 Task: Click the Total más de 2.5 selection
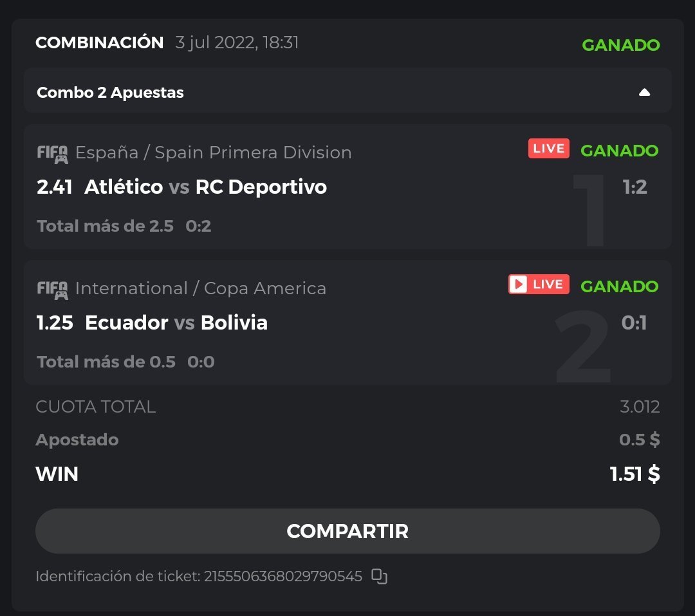click(x=106, y=226)
